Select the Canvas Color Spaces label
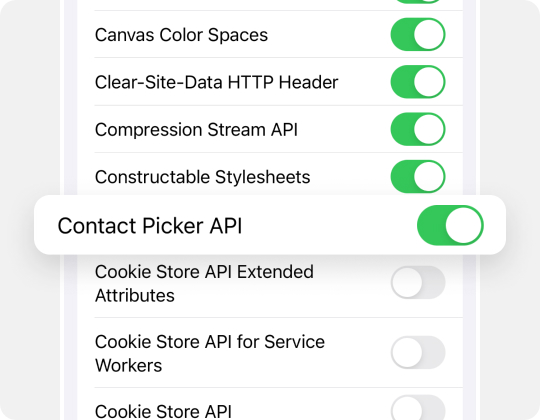 [181, 35]
